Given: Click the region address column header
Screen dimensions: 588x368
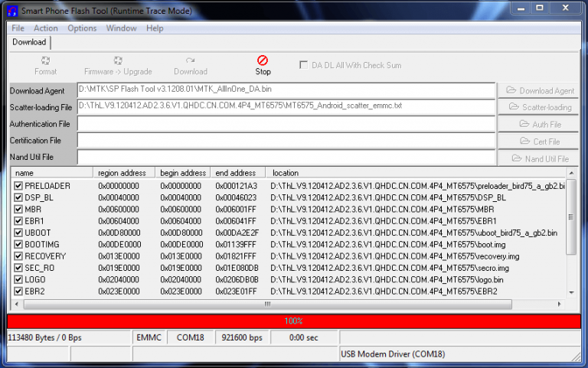Looking at the screenshot, I should 124,173.
